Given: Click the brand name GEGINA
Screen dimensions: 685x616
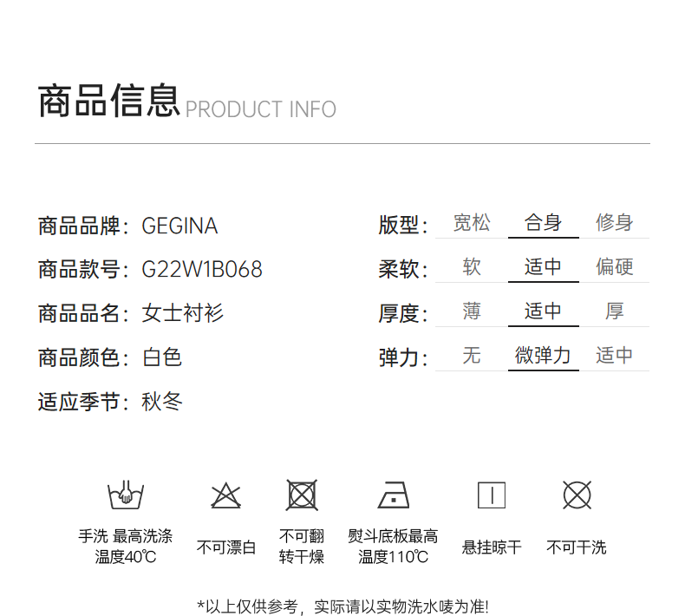Looking at the screenshot, I should (x=179, y=226).
